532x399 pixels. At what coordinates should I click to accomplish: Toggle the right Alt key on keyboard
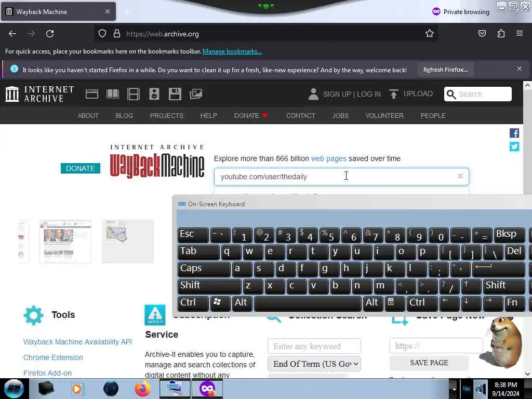point(373,303)
